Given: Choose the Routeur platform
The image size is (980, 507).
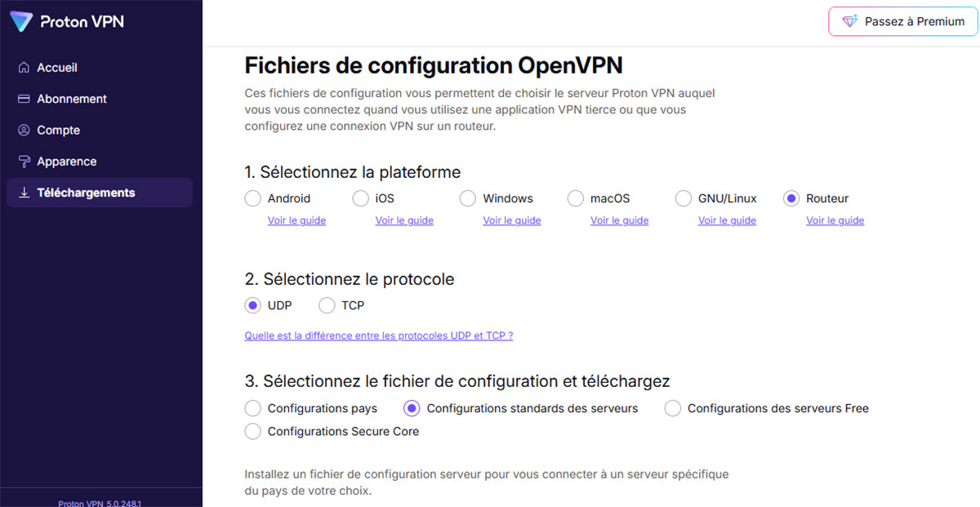Looking at the screenshot, I should 790,198.
